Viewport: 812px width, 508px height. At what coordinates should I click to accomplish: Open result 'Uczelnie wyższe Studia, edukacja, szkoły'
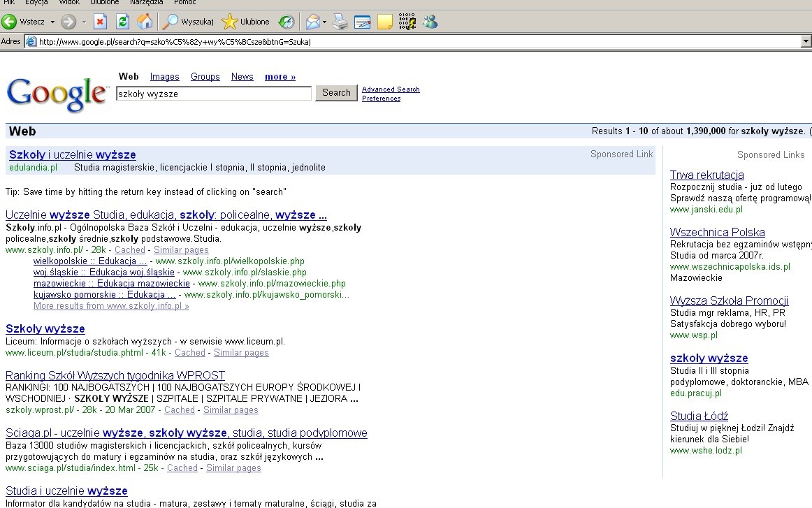pos(166,215)
